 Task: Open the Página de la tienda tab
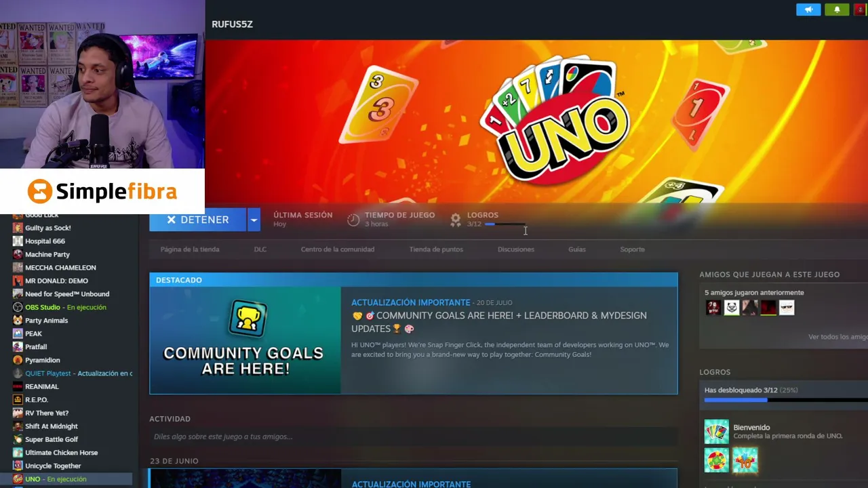pyautogui.click(x=190, y=249)
